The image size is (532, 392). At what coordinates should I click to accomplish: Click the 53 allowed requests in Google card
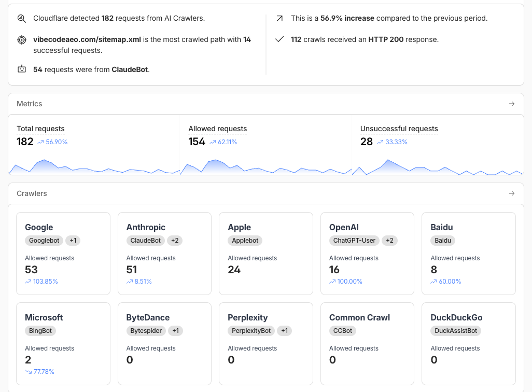point(31,270)
